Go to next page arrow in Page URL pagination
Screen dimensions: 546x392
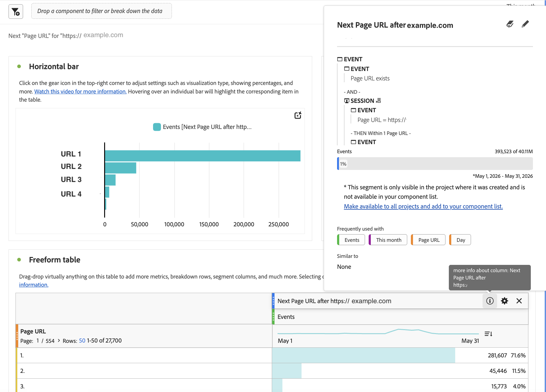tap(59, 340)
